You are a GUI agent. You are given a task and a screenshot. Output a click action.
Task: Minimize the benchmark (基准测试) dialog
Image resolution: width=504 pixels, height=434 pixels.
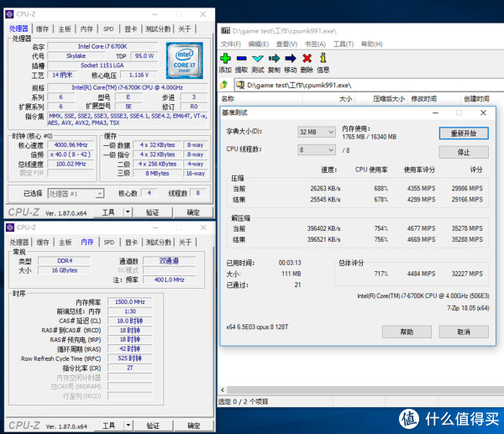coord(435,112)
